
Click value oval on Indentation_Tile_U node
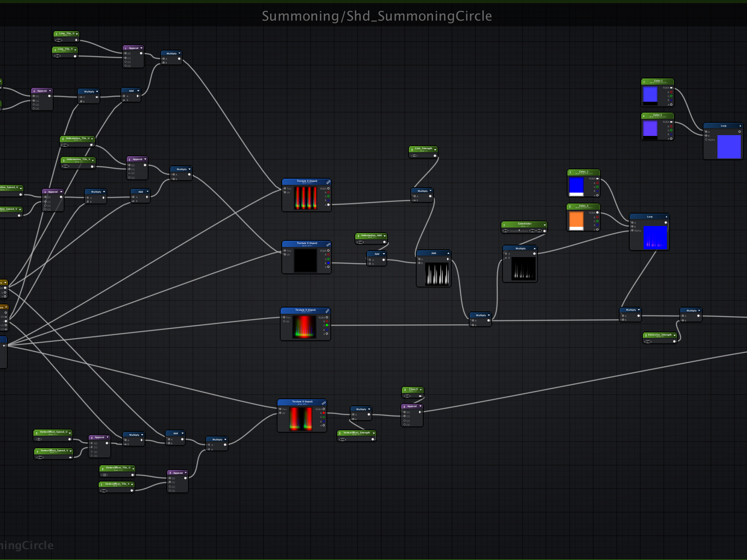click(x=65, y=145)
